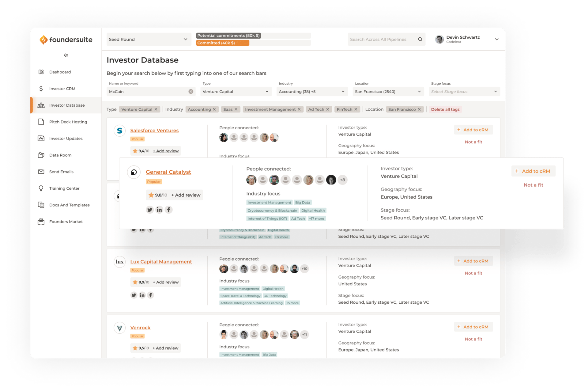Click the +10 people badge for Lux Capital
The image size is (588, 391).
(304, 269)
